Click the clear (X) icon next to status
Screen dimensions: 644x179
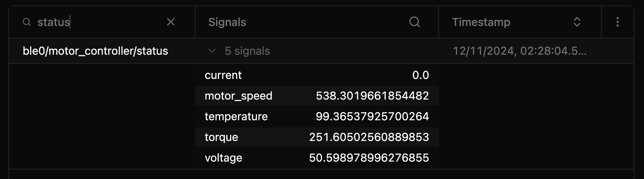(171, 22)
